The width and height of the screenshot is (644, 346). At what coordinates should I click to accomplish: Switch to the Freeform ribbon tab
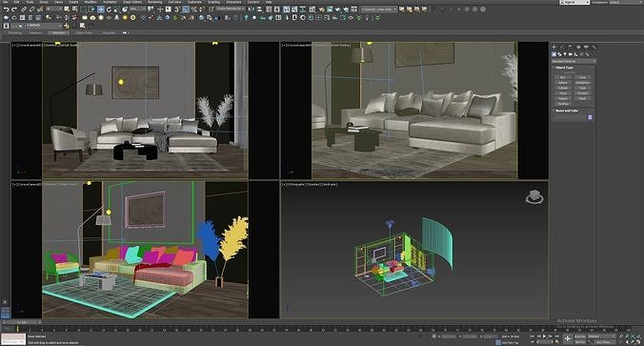tap(35, 32)
